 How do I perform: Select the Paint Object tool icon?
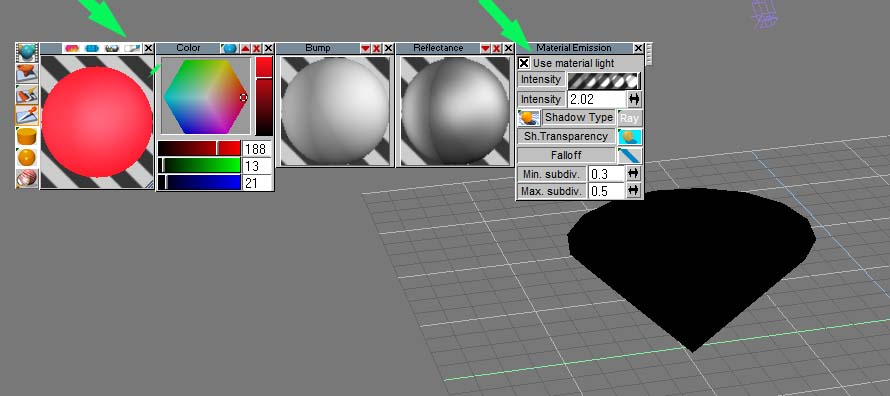[27, 73]
